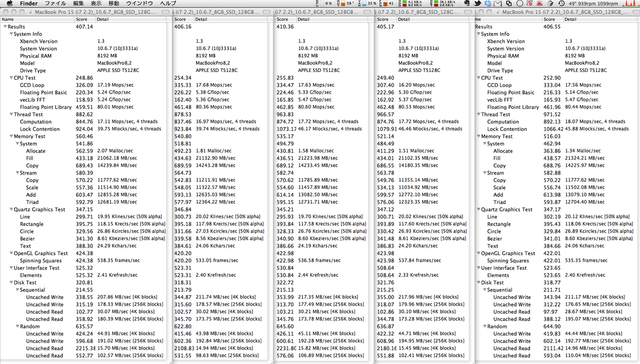This screenshot has height=364, width=640.
Task: Open the ウインドウ menu
Action: pyautogui.click(x=139, y=3)
